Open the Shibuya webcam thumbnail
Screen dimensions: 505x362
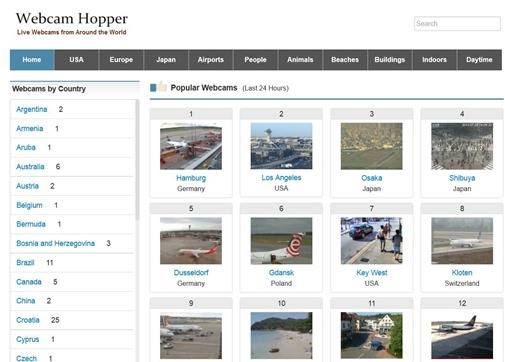462,146
